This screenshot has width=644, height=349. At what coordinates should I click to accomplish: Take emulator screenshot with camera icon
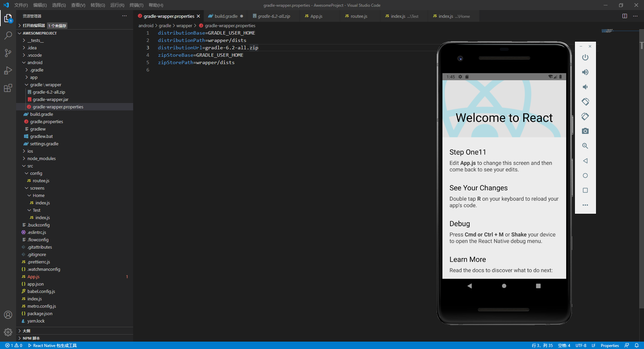[x=585, y=131]
